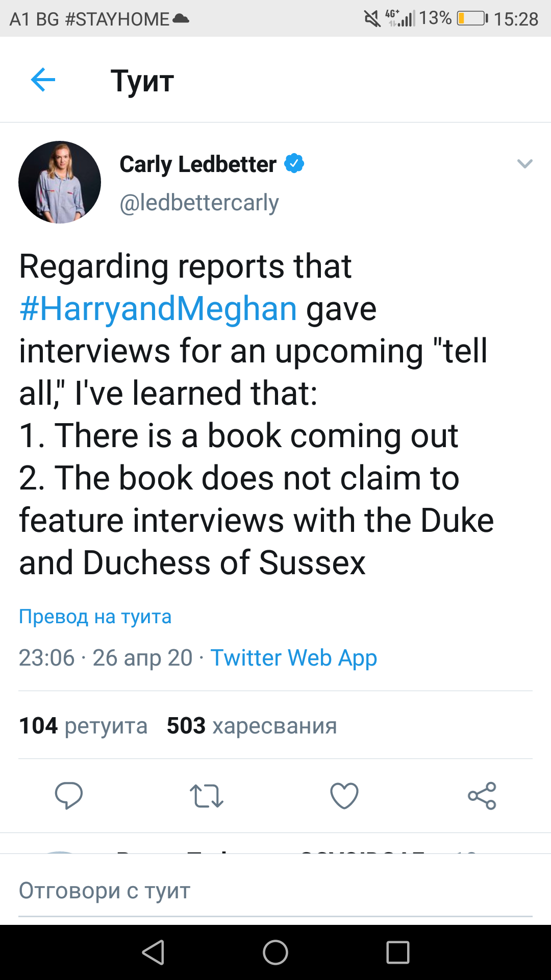View the 104 ретуита list
Image resolution: width=551 pixels, height=980 pixels.
(83, 725)
